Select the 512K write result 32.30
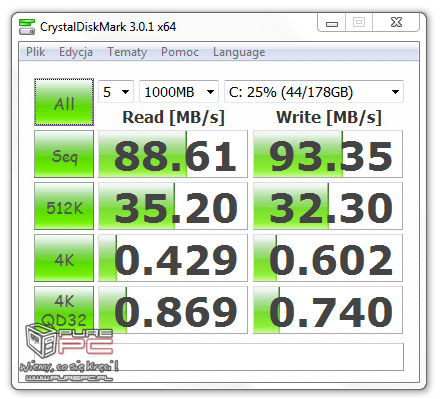 (328, 206)
